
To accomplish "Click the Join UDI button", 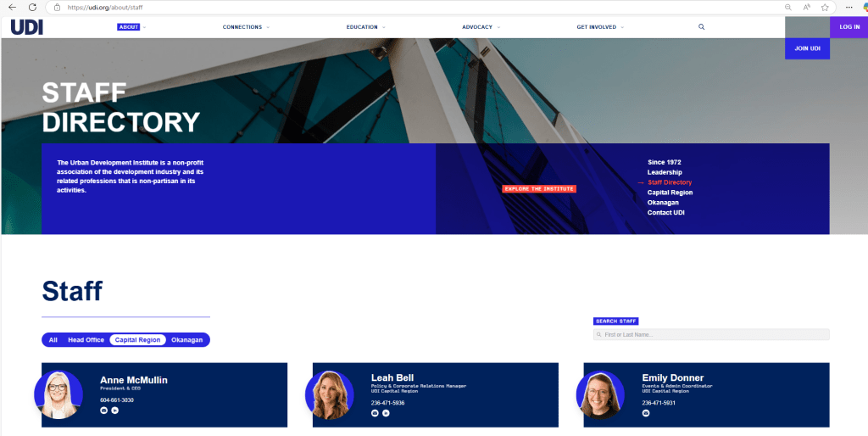I will click(x=807, y=48).
